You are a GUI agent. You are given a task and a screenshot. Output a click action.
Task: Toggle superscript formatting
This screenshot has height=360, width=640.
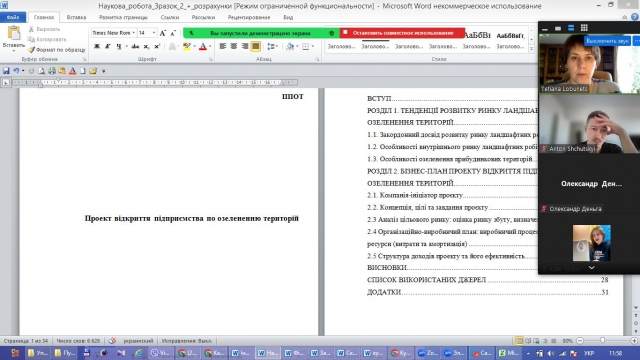(157, 47)
